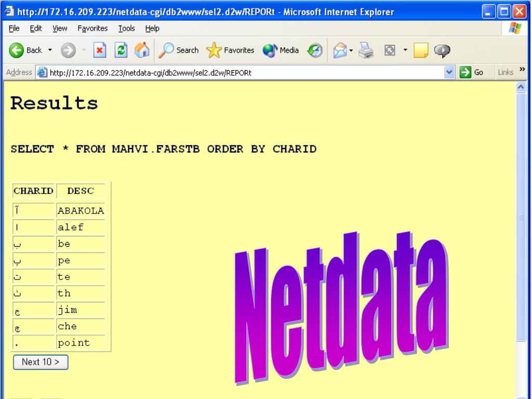This screenshot has height=399, width=532.
Task: Close the Internet Explorer window
Action: [x=520, y=12]
